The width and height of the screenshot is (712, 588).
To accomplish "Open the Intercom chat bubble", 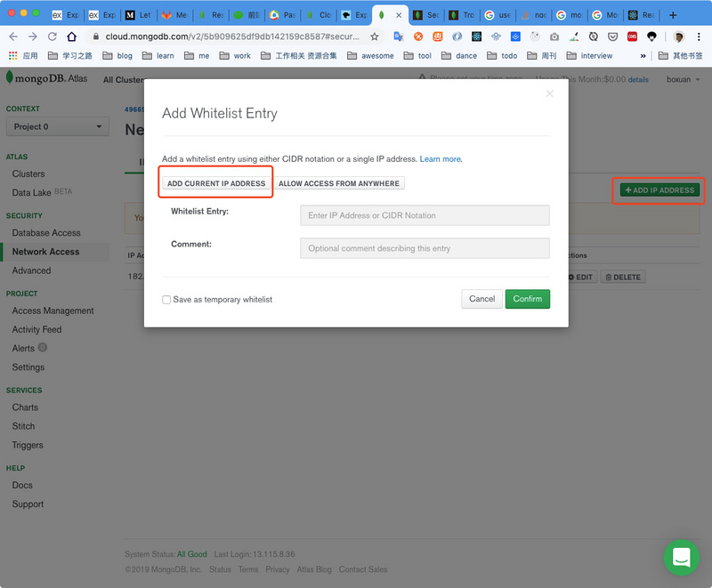I will (x=681, y=557).
